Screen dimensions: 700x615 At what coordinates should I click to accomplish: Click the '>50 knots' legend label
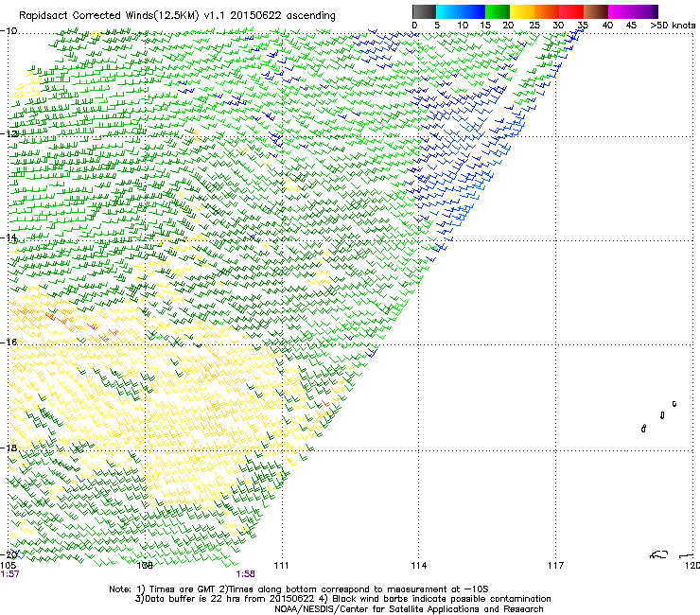(673, 26)
